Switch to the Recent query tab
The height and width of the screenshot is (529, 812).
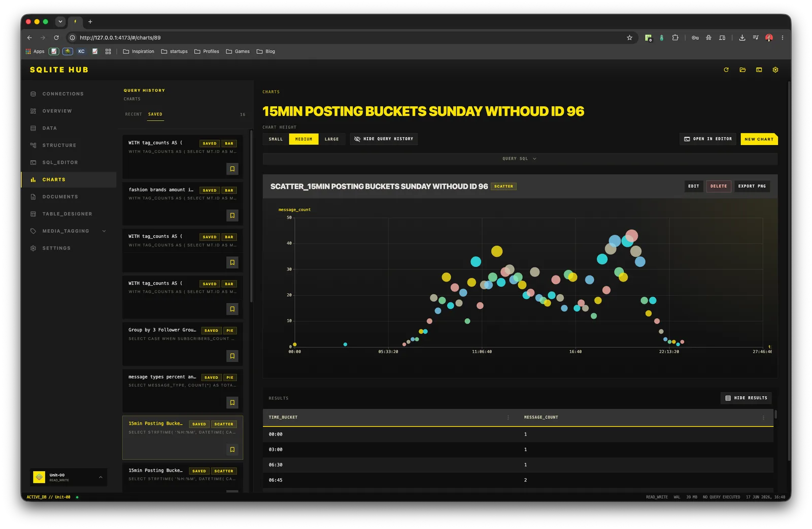click(x=133, y=115)
